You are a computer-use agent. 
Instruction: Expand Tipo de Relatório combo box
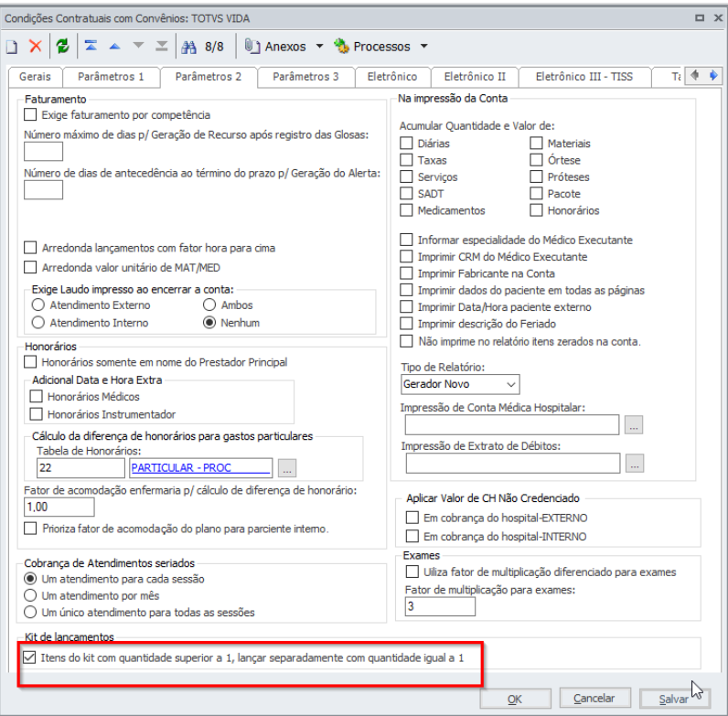[511, 384]
